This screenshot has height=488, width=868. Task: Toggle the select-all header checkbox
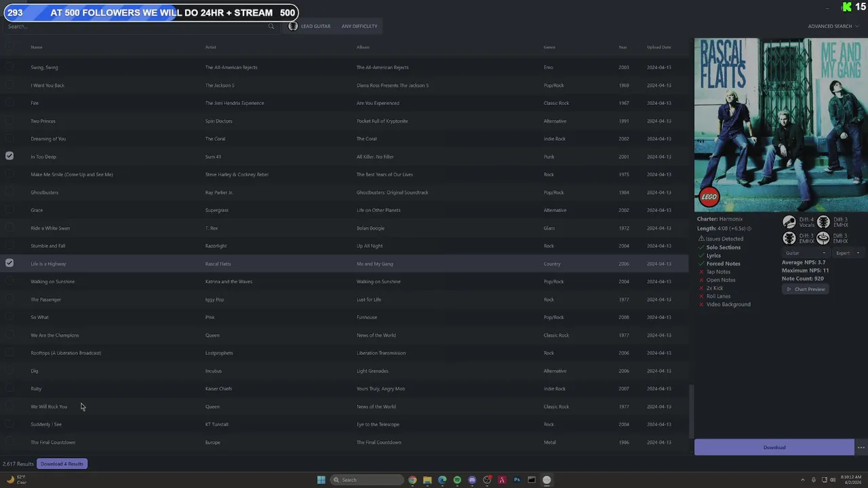[x=9, y=47]
